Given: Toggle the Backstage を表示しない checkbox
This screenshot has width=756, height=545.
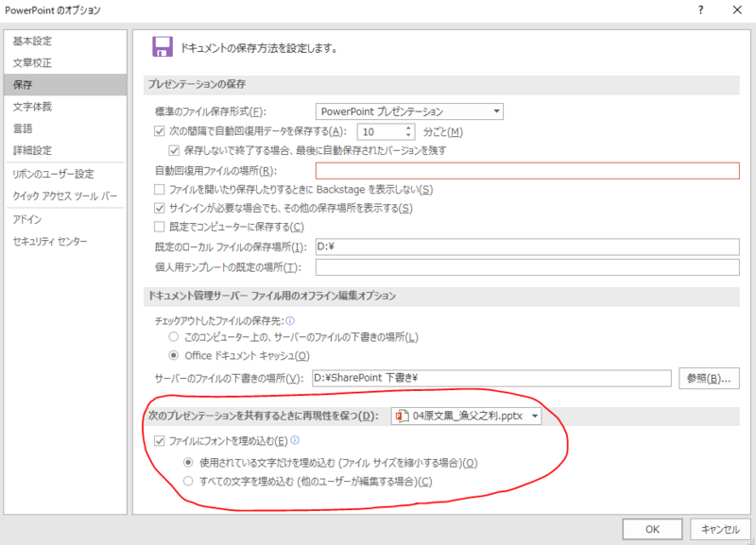Looking at the screenshot, I should 161,190.
